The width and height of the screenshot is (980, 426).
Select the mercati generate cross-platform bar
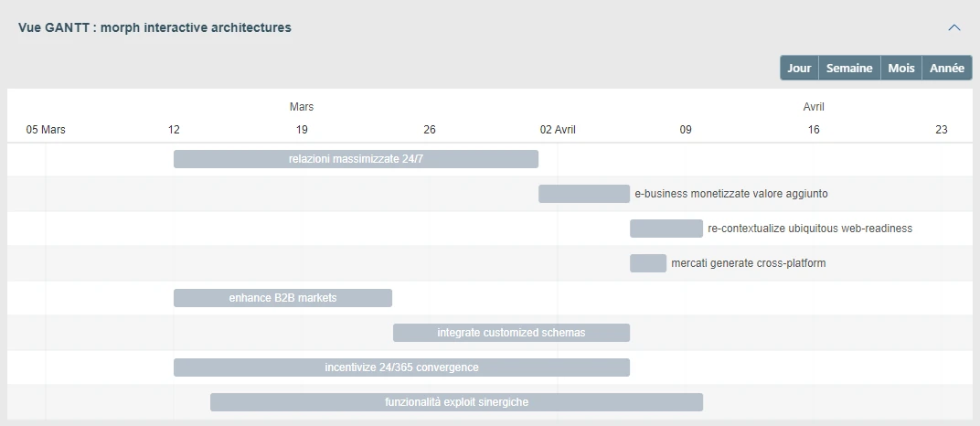648,263
